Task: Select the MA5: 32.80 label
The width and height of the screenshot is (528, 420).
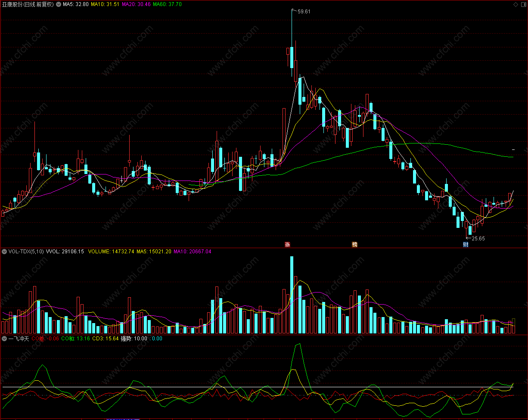Action: point(75,4)
